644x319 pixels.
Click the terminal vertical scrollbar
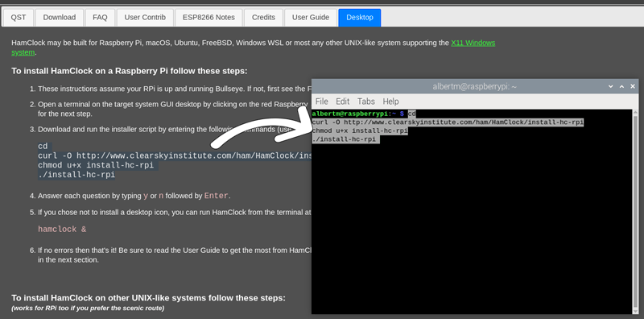(x=635, y=211)
